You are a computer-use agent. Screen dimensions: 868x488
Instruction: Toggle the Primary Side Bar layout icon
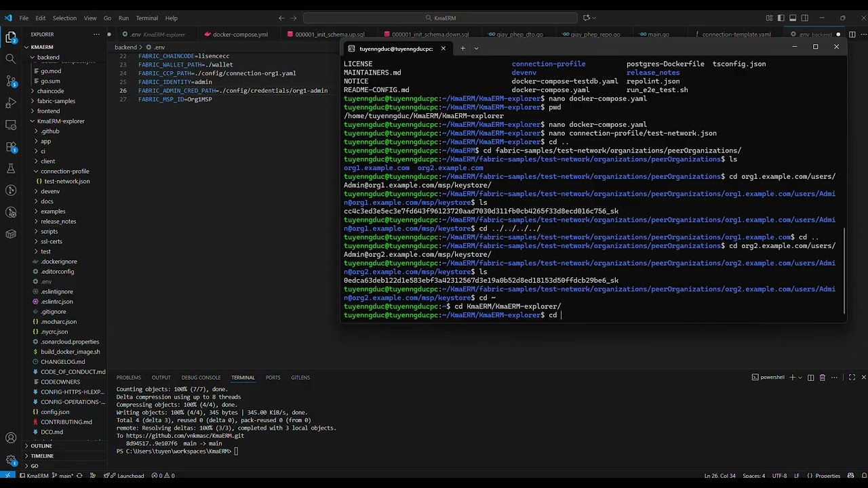tap(781, 18)
